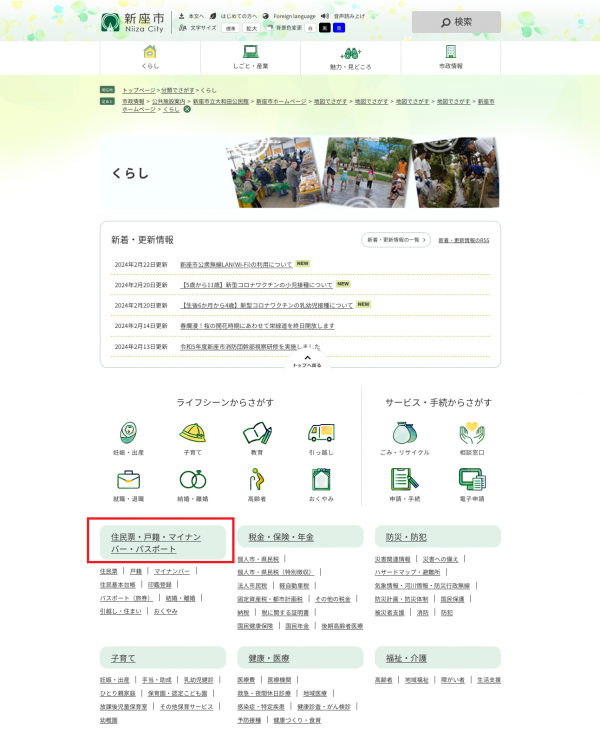The width and height of the screenshot is (600, 734).
Task: Open the おくやみ icon
Action: (321, 479)
